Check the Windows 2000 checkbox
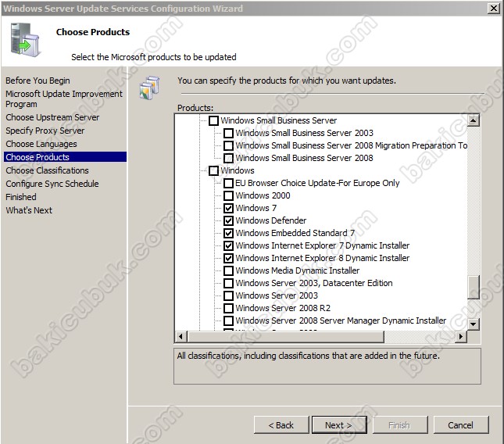 [228, 195]
